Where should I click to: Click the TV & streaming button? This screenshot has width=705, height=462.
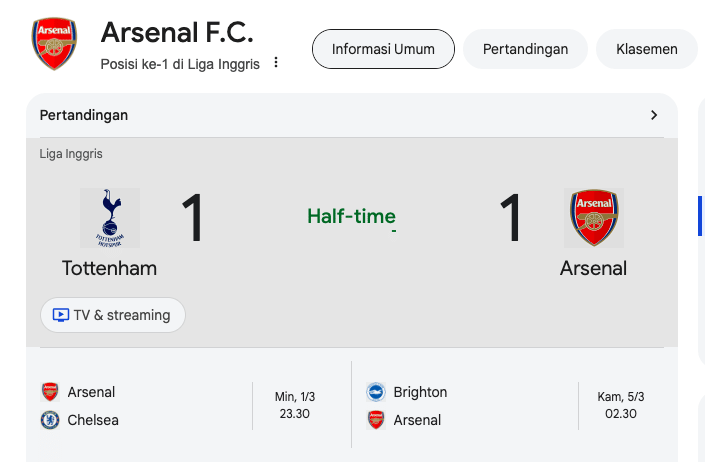[113, 315]
